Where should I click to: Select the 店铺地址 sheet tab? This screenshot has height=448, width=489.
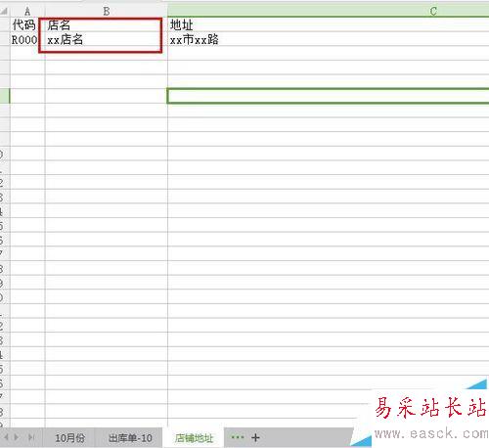click(194, 438)
